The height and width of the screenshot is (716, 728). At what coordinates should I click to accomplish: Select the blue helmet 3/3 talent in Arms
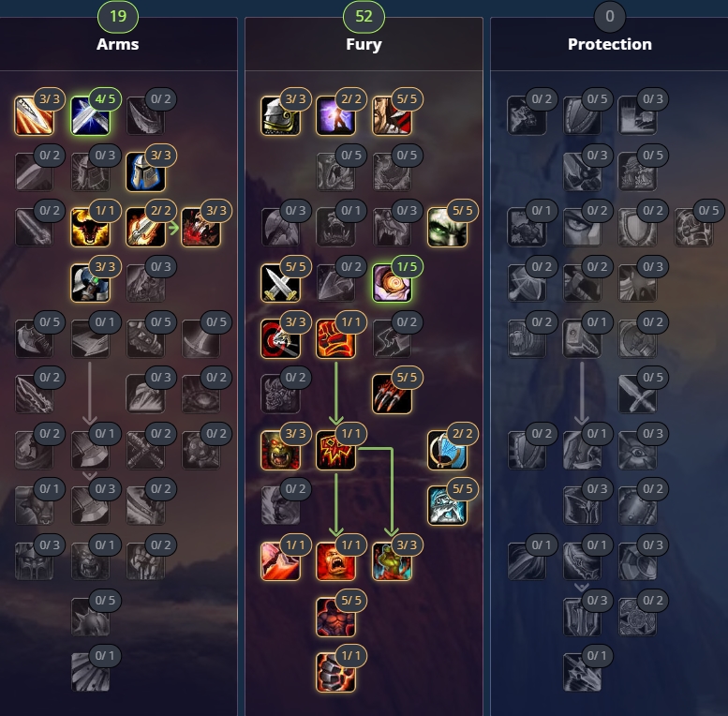point(146,172)
